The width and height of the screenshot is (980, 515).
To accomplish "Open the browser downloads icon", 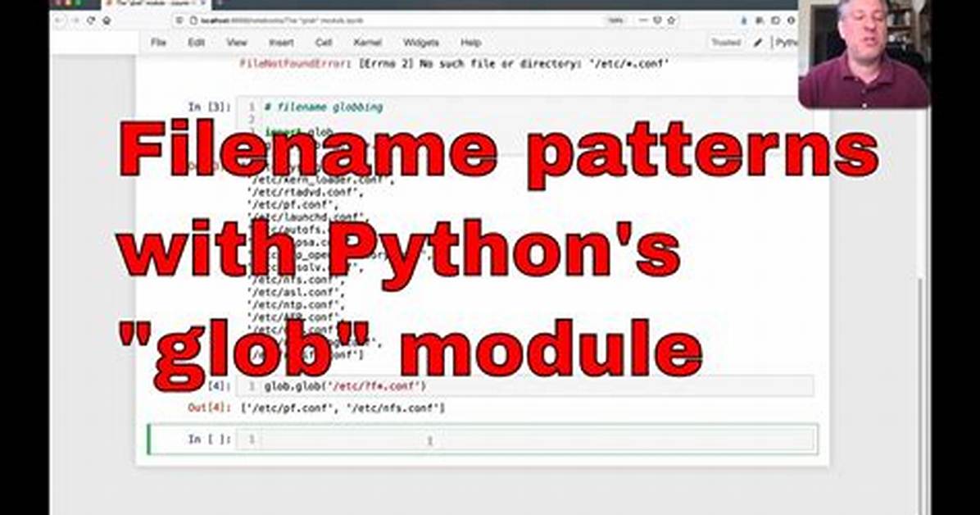I will [x=744, y=20].
